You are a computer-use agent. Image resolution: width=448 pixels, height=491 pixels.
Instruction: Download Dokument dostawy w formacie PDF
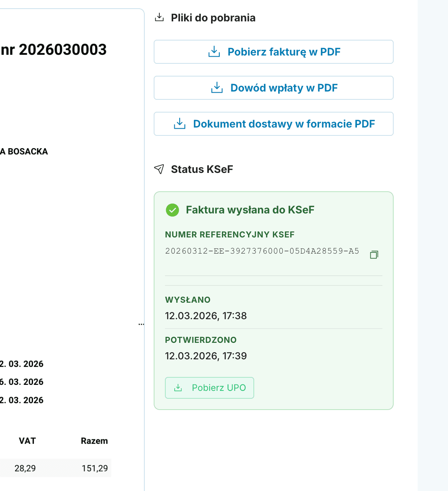pyautogui.click(x=284, y=124)
